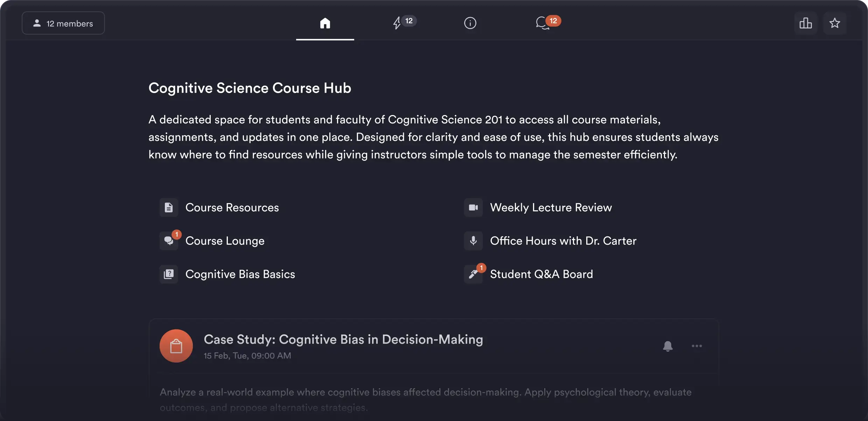Open the Course Resources document icon
This screenshot has height=421, width=868.
pyautogui.click(x=169, y=207)
